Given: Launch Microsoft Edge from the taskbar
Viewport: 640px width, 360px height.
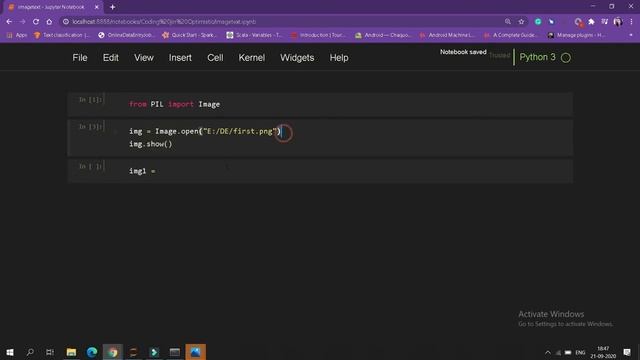Looking at the screenshot, I should [92, 352].
